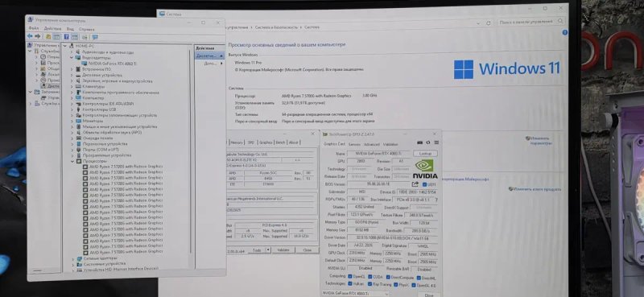Toggle the Vulkan checkbox

coord(350,283)
